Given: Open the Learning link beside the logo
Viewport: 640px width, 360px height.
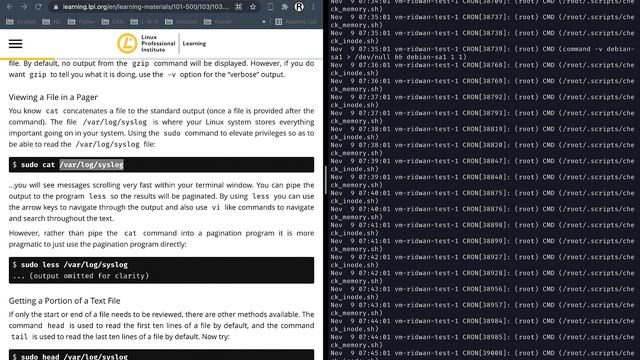Looking at the screenshot, I should pos(194,43).
